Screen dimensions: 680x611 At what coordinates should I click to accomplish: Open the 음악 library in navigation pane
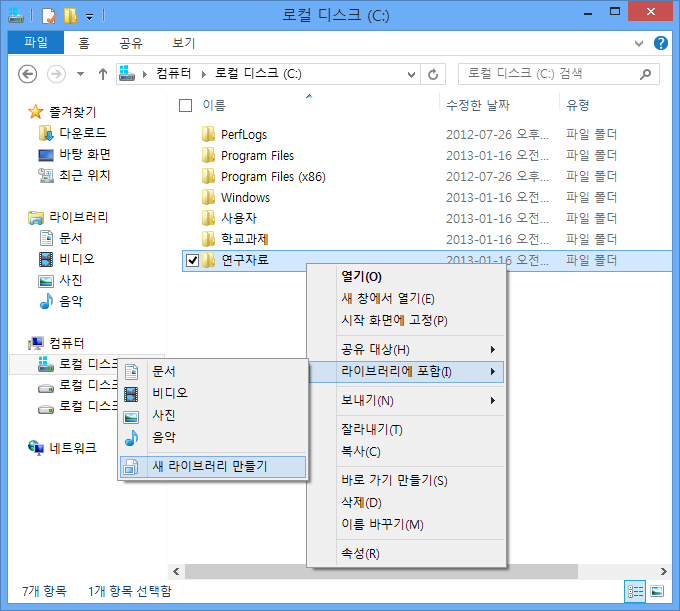click(70, 301)
